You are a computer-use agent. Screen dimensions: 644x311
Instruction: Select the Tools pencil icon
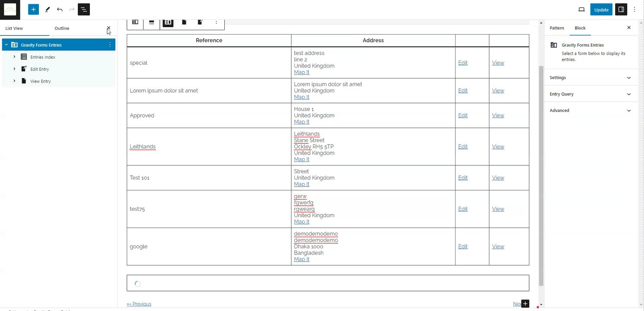(x=48, y=10)
